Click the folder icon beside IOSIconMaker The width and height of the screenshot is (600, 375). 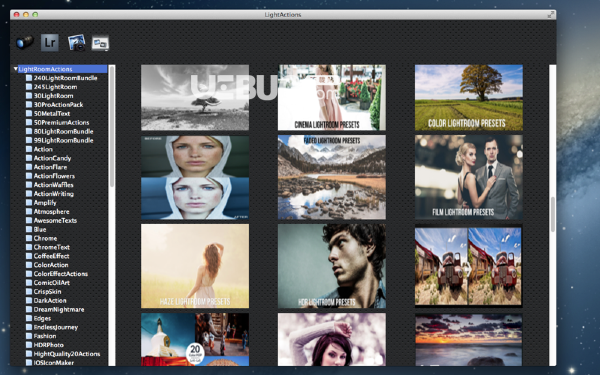29,362
